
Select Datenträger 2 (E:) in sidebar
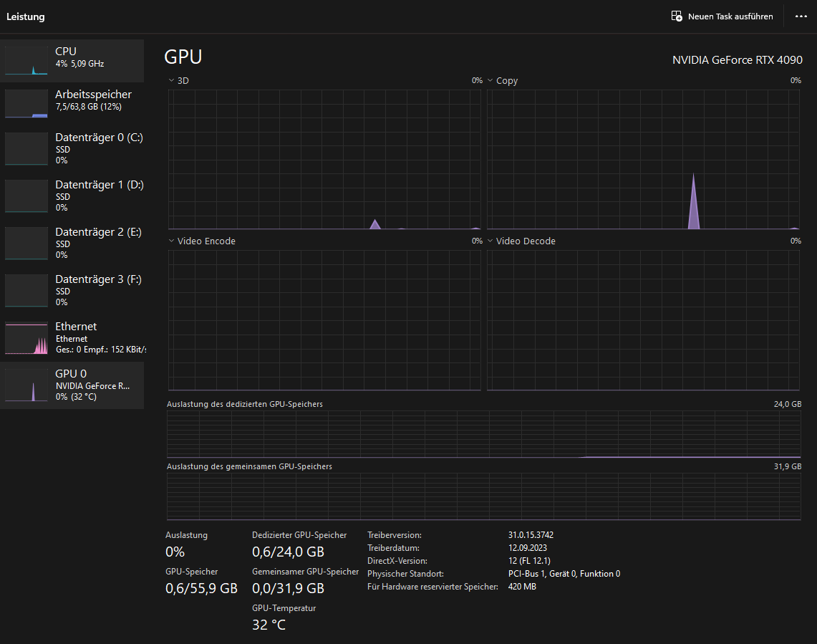[72, 243]
